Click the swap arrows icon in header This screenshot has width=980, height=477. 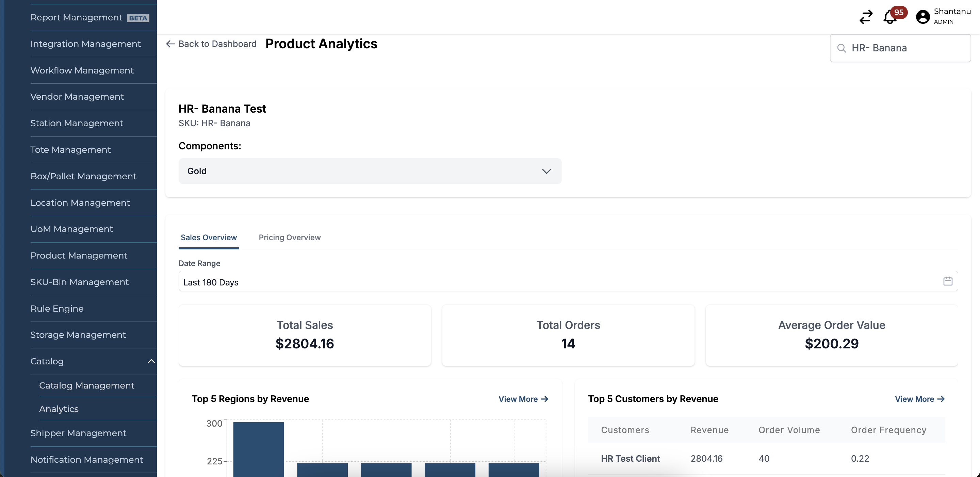point(866,17)
